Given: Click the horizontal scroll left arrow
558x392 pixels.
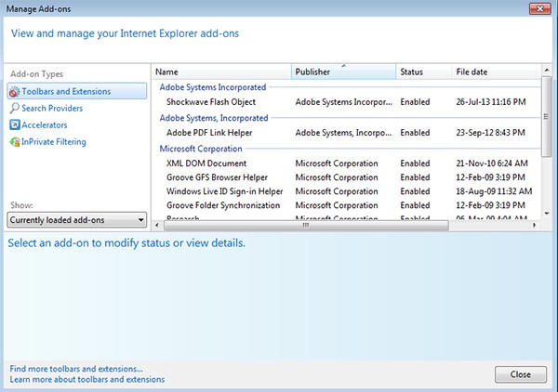Looking at the screenshot, I should pos(157,225).
